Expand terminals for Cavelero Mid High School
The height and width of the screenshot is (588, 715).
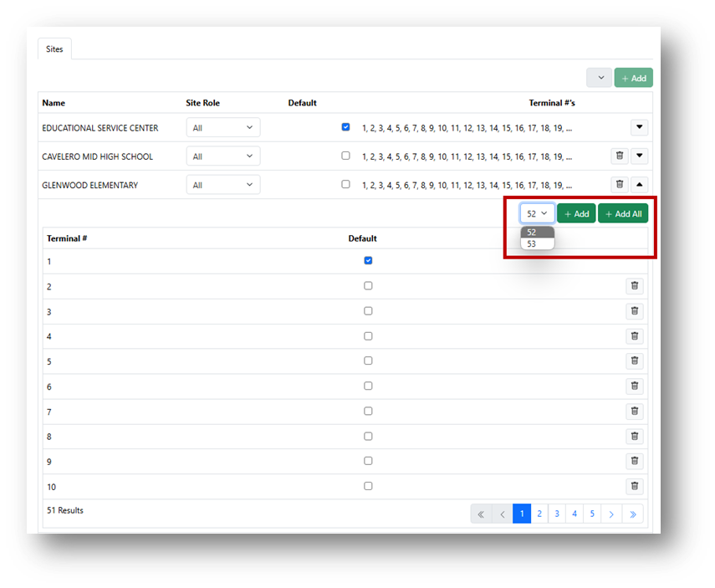coord(639,156)
